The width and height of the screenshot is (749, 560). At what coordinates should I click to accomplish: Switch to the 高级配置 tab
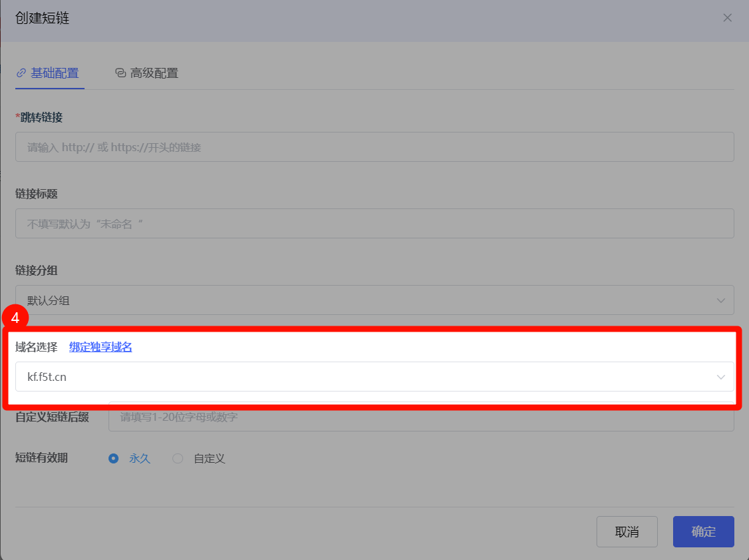click(x=154, y=73)
